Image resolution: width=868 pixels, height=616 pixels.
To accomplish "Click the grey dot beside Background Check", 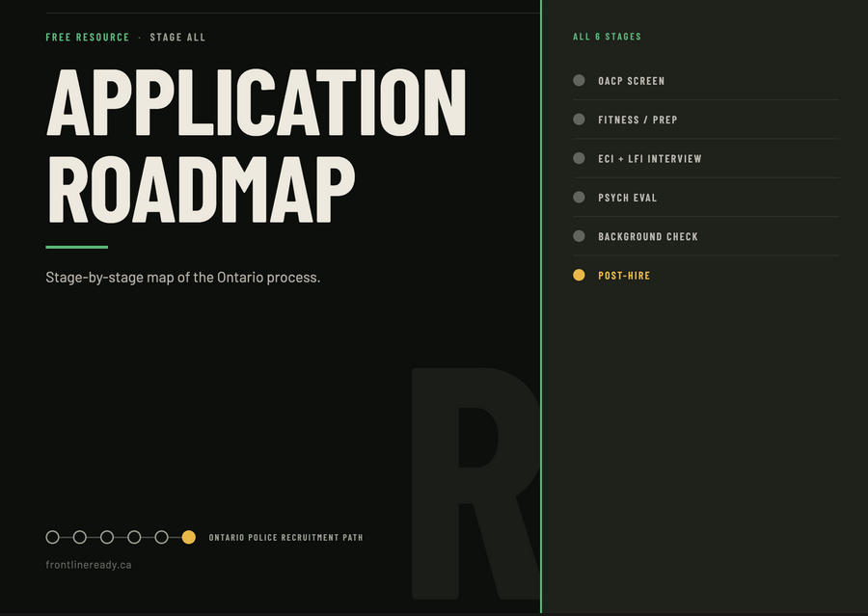I will [x=579, y=236].
